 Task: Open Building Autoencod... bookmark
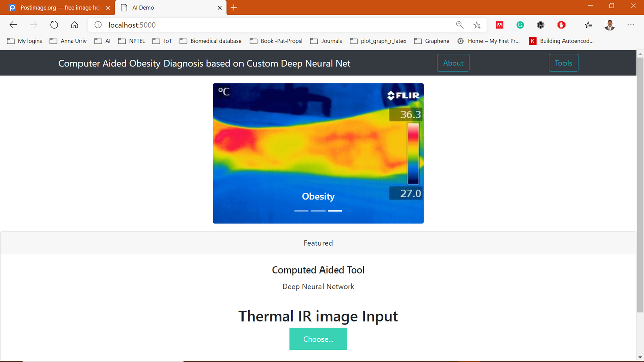[x=561, y=41]
